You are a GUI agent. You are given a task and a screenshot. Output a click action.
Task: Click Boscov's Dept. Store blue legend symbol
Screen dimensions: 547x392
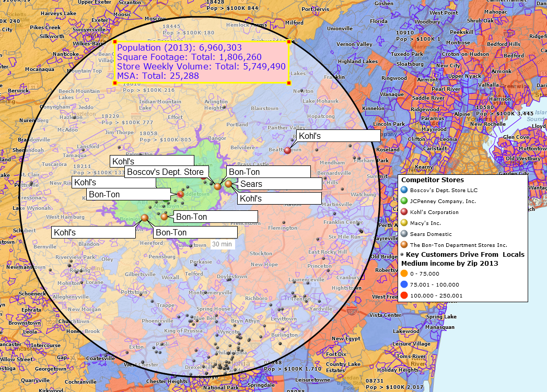404,190
